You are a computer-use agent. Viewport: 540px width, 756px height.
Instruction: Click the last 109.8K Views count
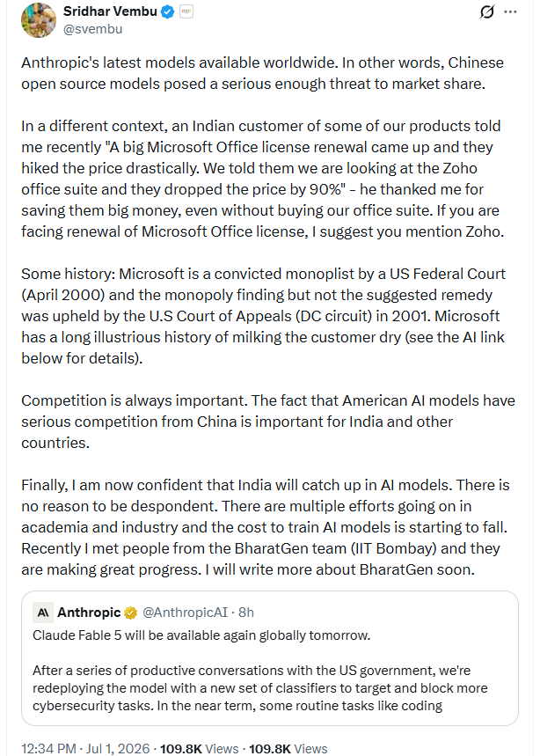(288, 749)
